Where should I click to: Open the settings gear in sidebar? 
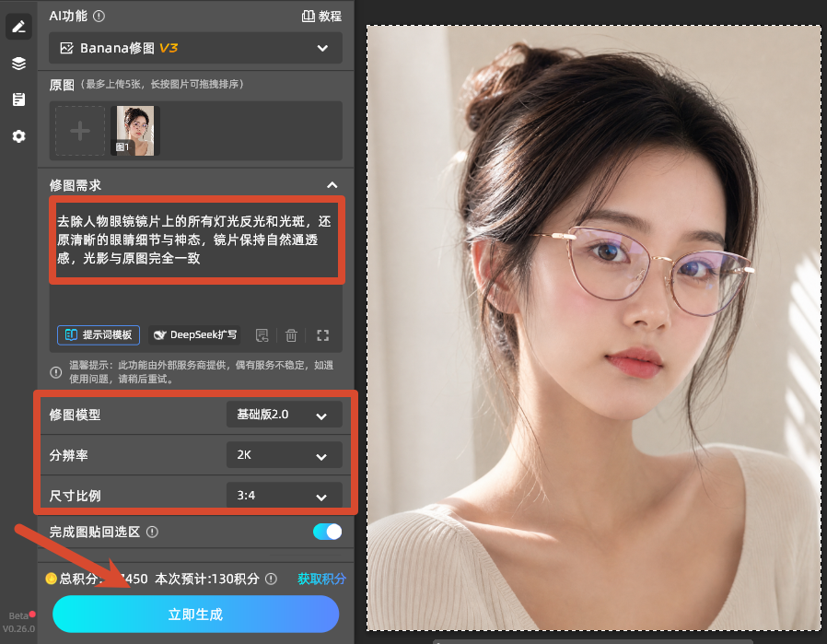tap(19, 136)
